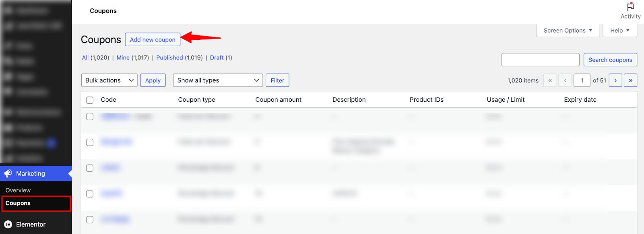The height and width of the screenshot is (234, 644).
Task: Open the Bulk actions dropdown
Action: coord(109,80)
